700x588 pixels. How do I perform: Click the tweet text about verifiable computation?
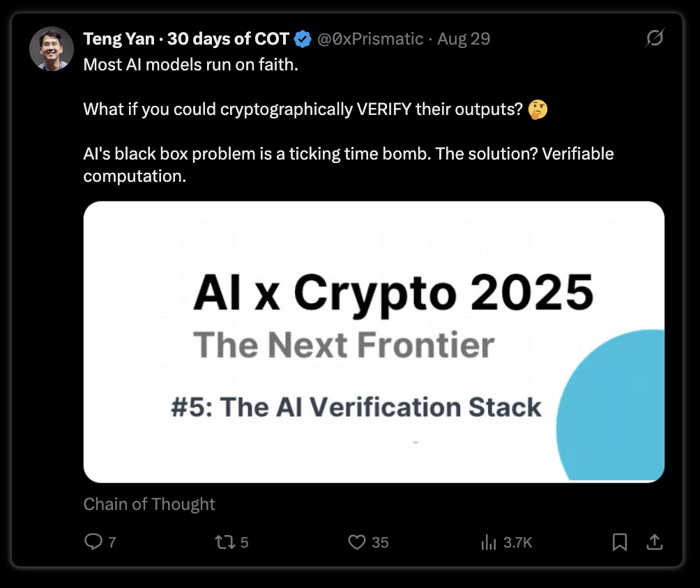click(x=348, y=164)
